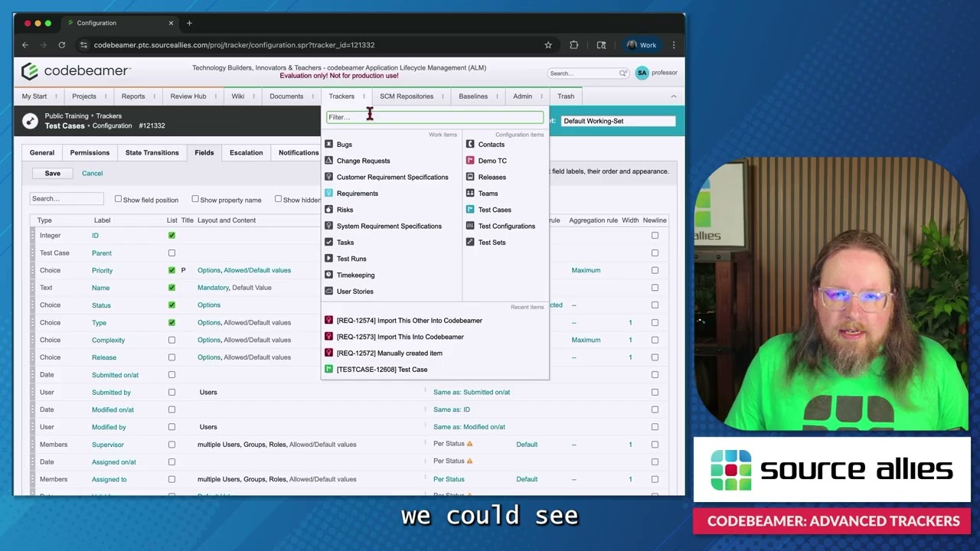Click the fields Search box

tap(67, 199)
